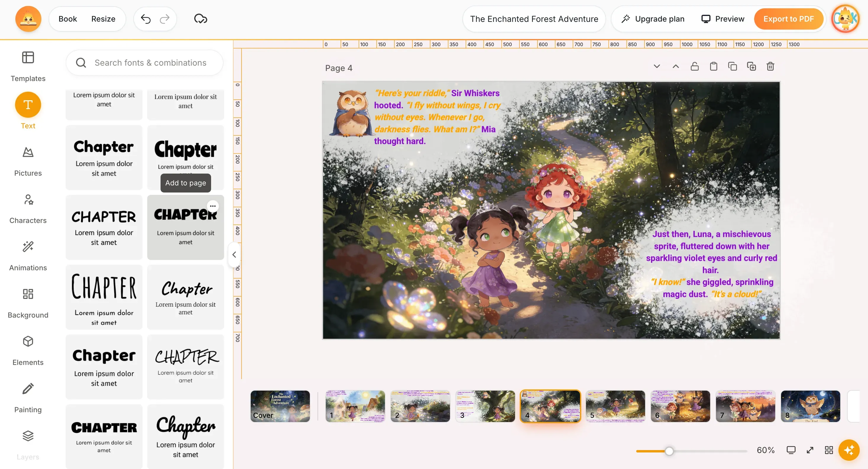Screen dimensions: 868x469
Task: Select the Painting tool
Action: pos(28,398)
